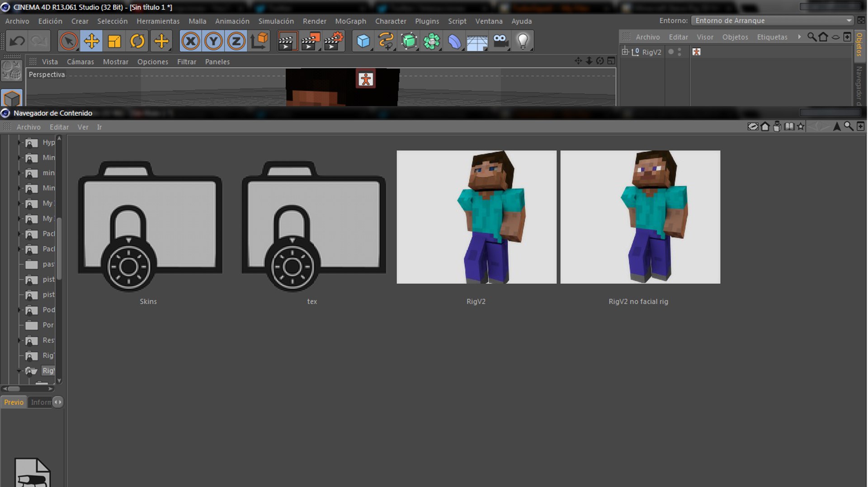The height and width of the screenshot is (487, 868).
Task: Click the greyed Redo arrow icon
Action: click(39, 41)
